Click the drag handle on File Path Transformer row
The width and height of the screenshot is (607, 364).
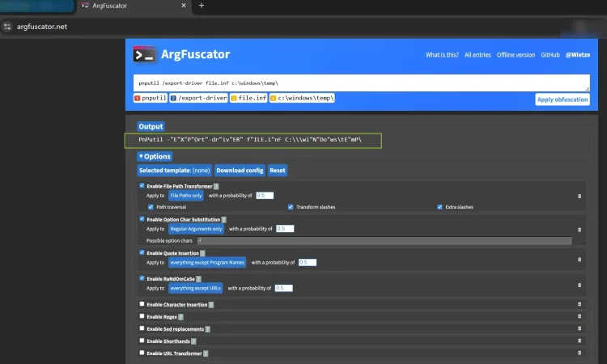pos(579,196)
